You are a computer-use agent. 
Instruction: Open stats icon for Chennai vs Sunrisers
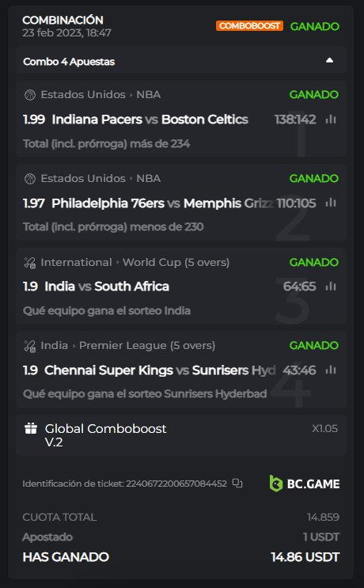(331, 370)
